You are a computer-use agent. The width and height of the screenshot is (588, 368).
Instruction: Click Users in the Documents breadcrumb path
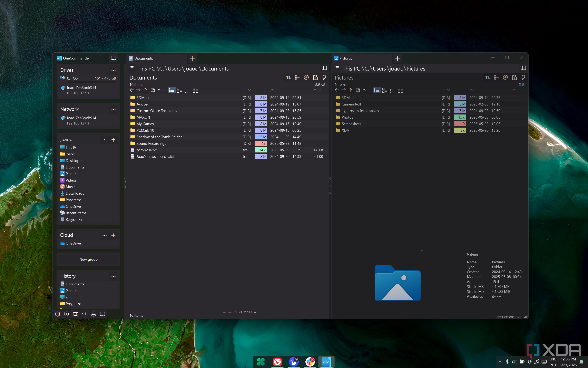[174, 69]
